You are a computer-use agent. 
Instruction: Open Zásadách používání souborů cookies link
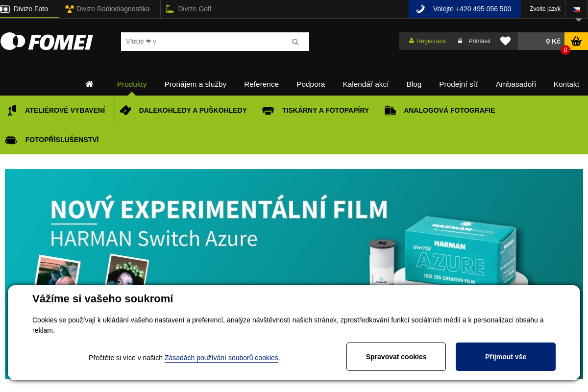tap(221, 358)
